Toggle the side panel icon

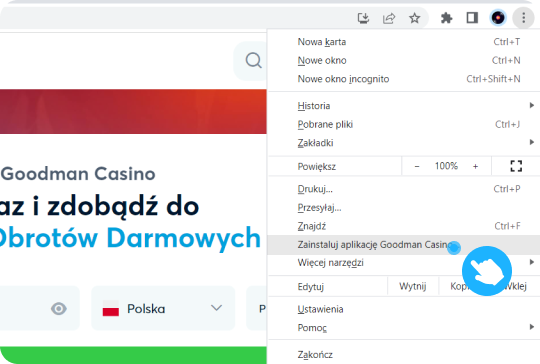click(x=472, y=18)
